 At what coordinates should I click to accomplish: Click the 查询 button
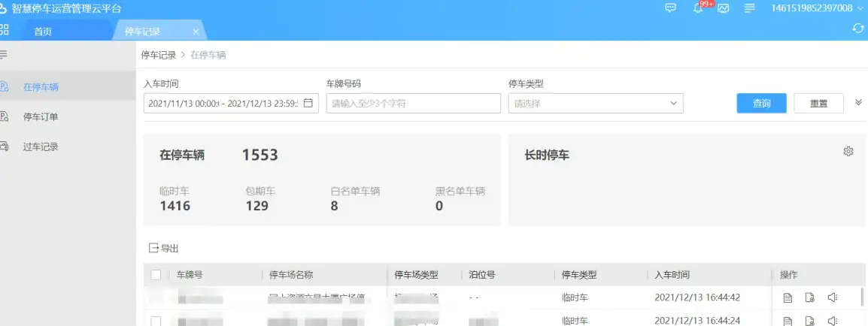pos(761,104)
